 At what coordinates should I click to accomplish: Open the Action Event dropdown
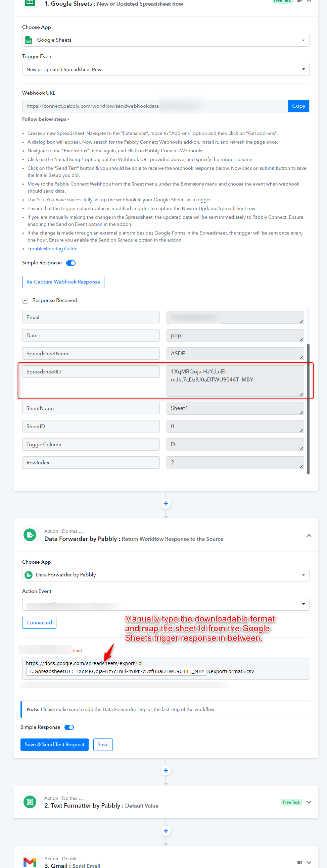coord(166,604)
